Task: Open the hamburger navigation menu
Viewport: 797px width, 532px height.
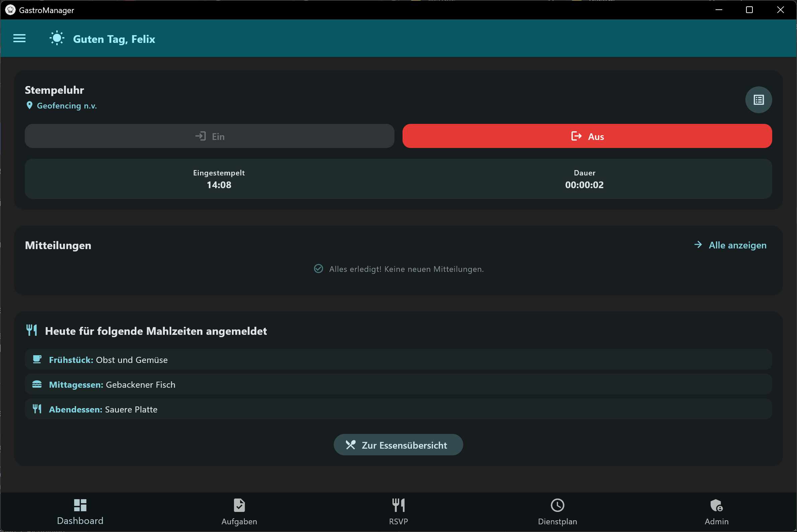Action: point(19,39)
